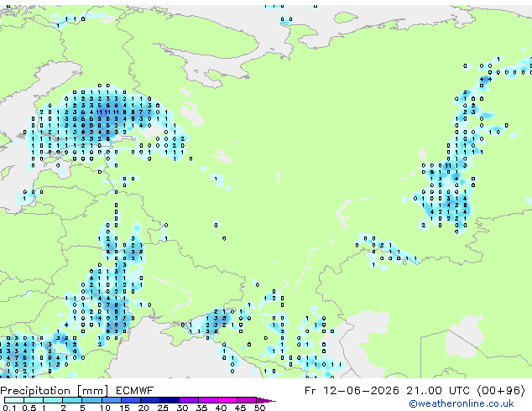Select the 2–5 mm legend color box
Screen dimensions: 532x411
point(72,400)
